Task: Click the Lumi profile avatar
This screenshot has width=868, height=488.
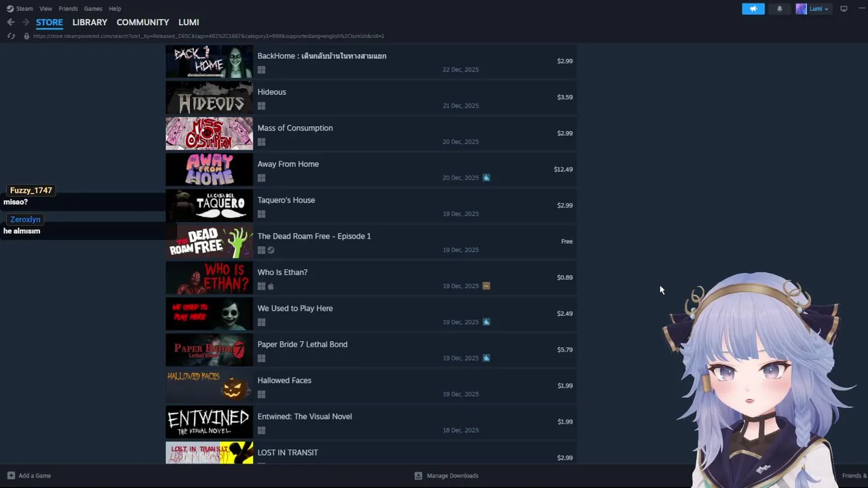Action: pos(801,9)
